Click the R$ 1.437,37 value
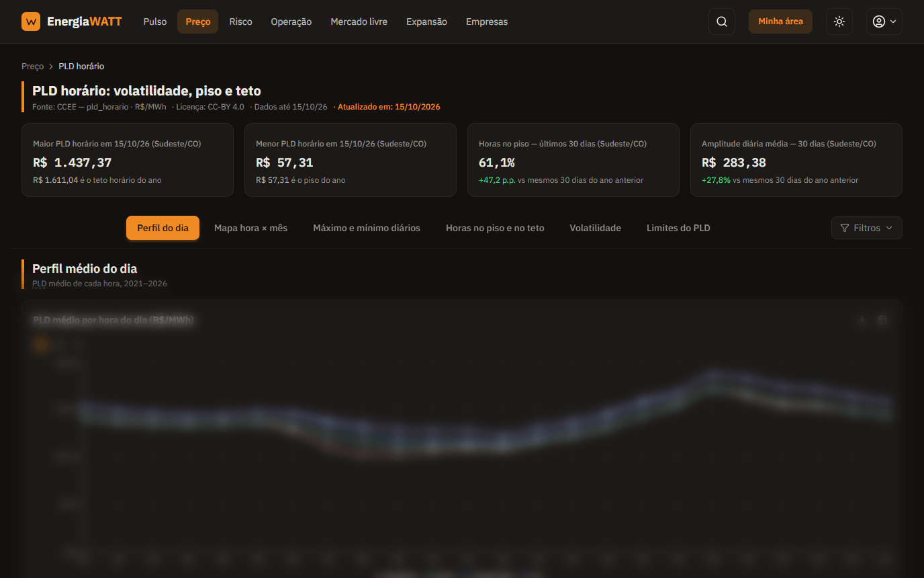Image resolution: width=924 pixels, height=578 pixels. [x=73, y=163]
